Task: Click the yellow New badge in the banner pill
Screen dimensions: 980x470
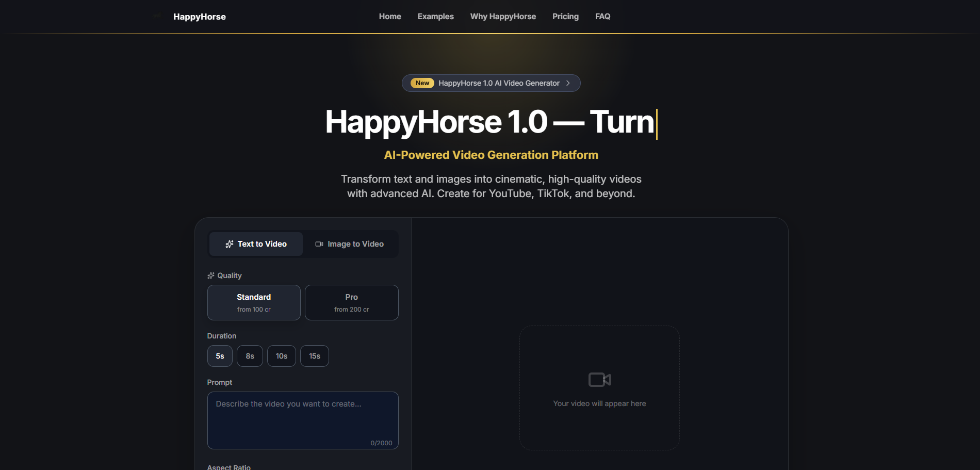Action: point(421,83)
